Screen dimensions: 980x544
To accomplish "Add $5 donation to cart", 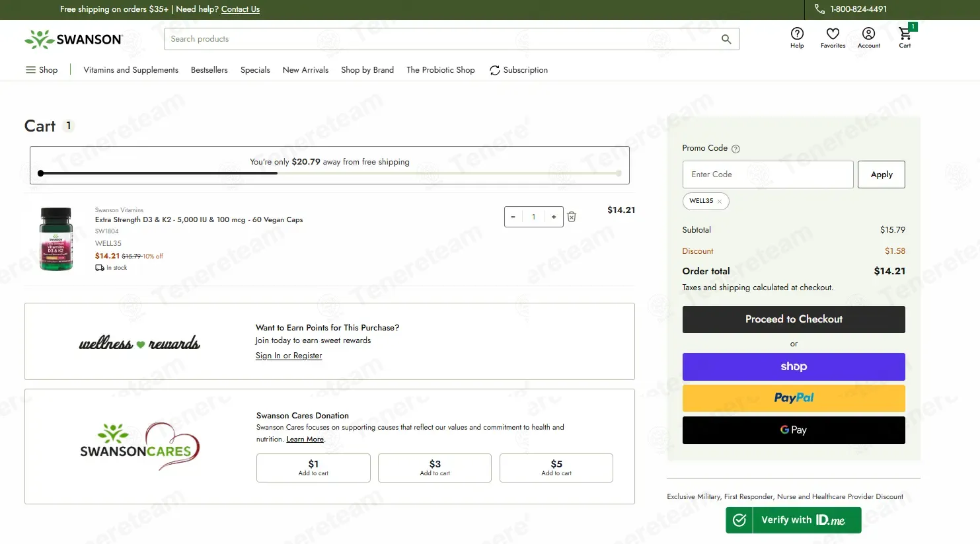I will click(556, 468).
